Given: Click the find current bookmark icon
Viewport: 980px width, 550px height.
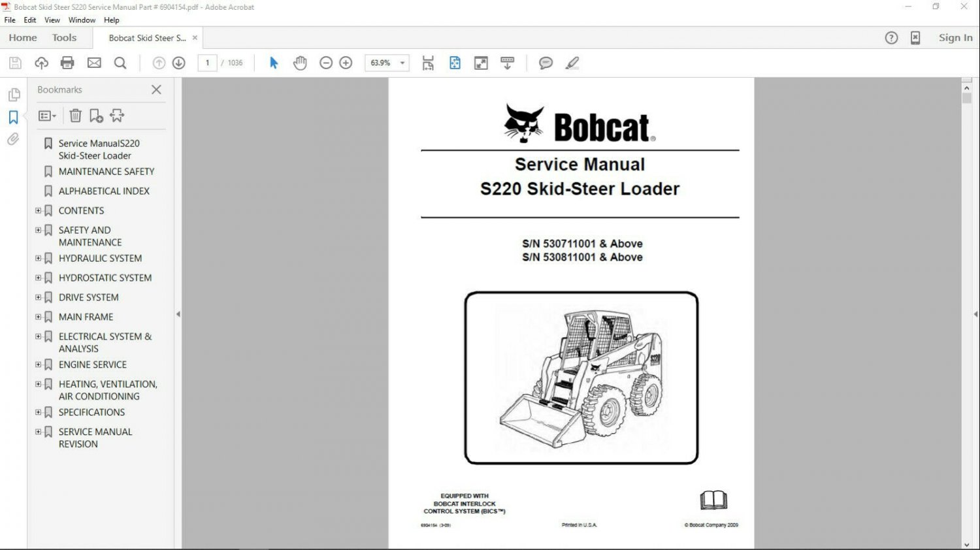Looking at the screenshot, I should 117,116.
